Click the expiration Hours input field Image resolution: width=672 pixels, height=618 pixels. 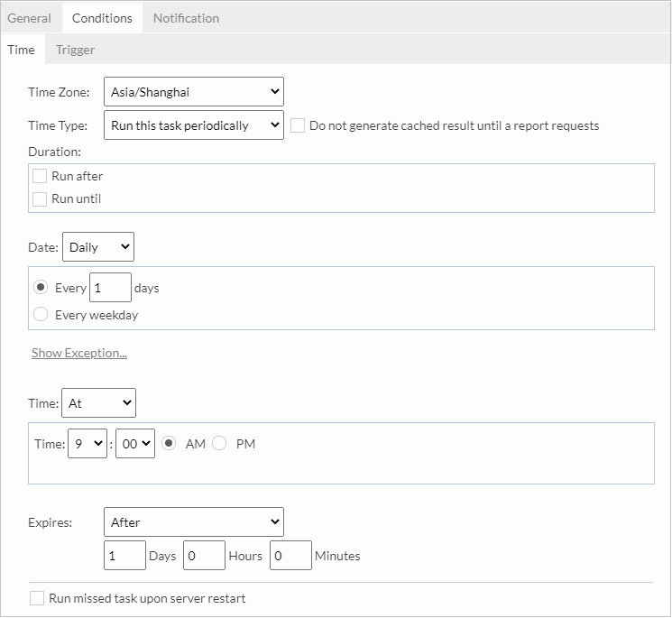[x=204, y=556]
